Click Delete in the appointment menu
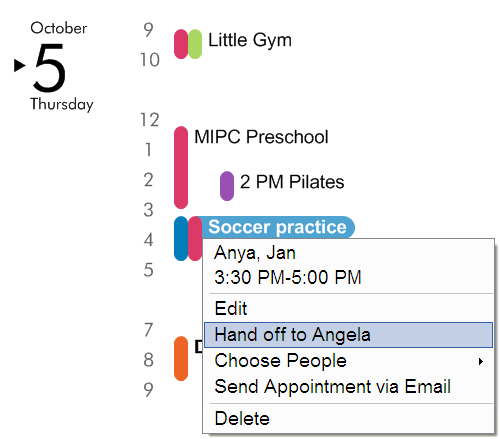 pyautogui.click(x=348, y=418)
